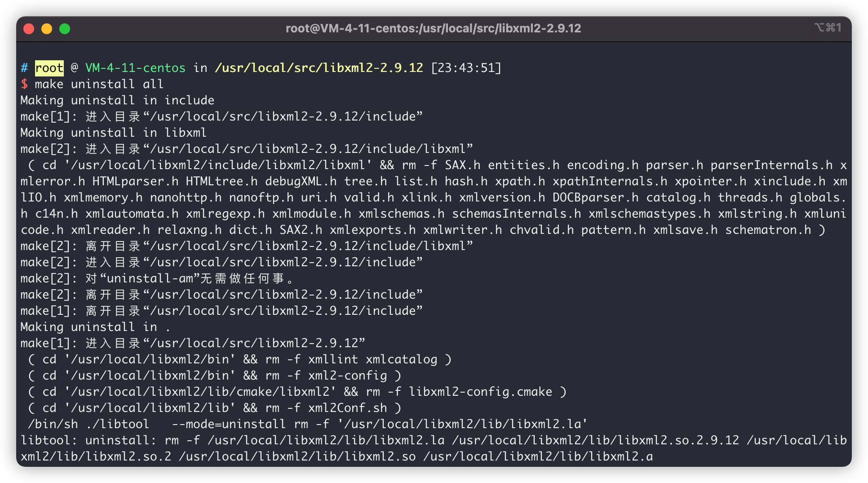Screen dimensions: 868x483
Task: Maximize the terminal with the green button
Action: [65, 29]
